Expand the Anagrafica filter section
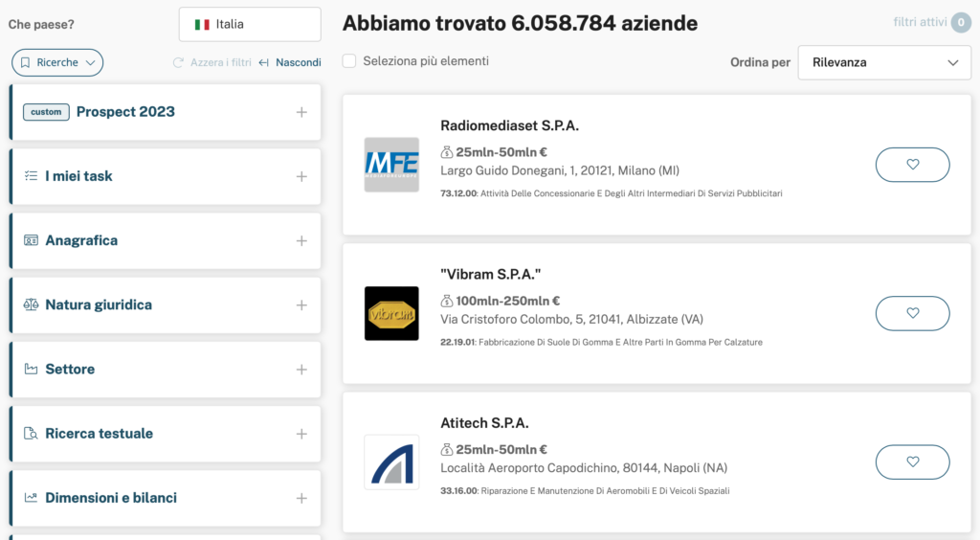 point(167,240)
